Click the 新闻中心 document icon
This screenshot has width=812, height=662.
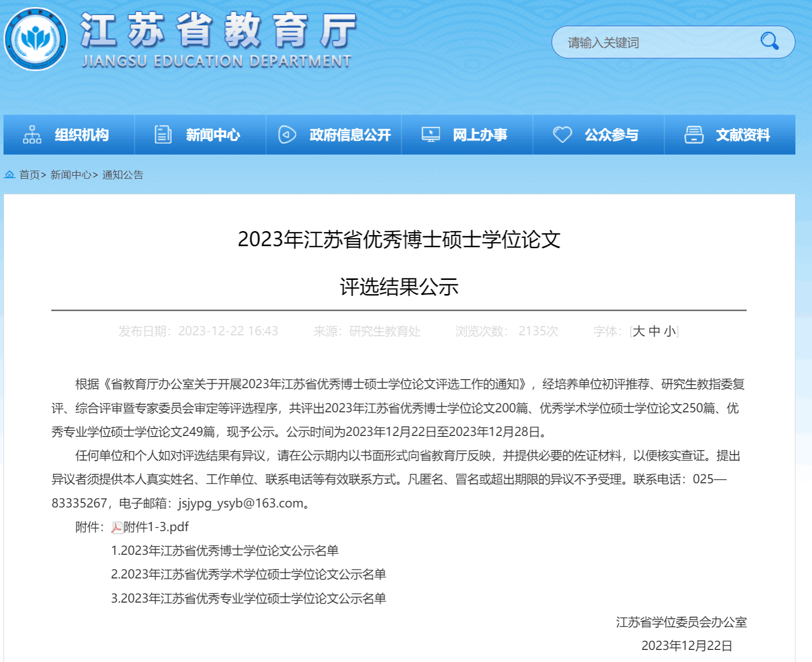coord(163,135)
